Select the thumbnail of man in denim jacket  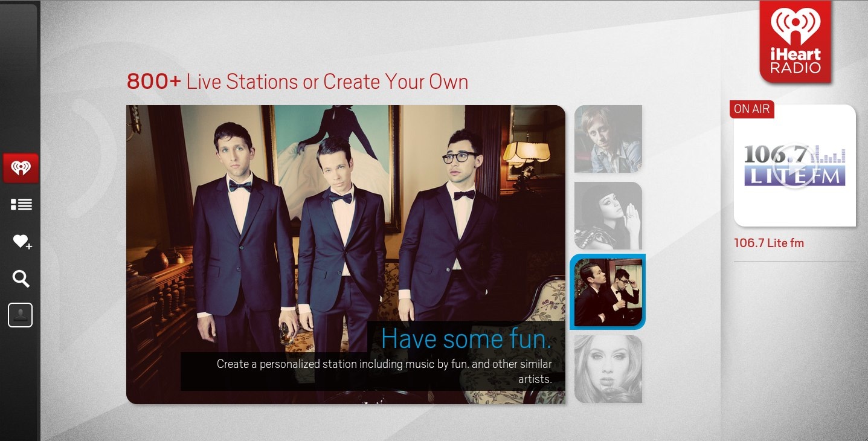(x=608, y=138)
